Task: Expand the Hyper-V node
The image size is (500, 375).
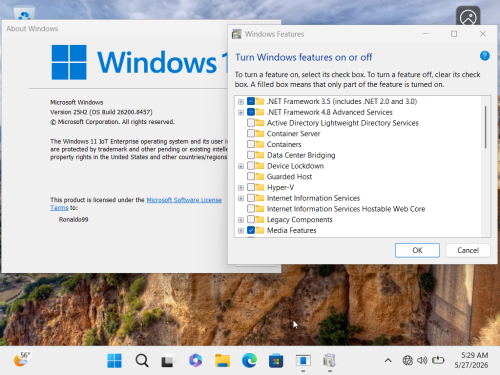Action: [x=241, y=188]
